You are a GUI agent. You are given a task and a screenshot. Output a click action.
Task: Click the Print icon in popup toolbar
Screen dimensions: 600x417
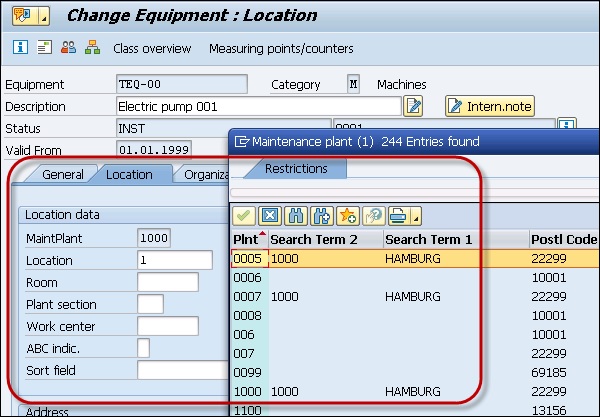(398, 215)
